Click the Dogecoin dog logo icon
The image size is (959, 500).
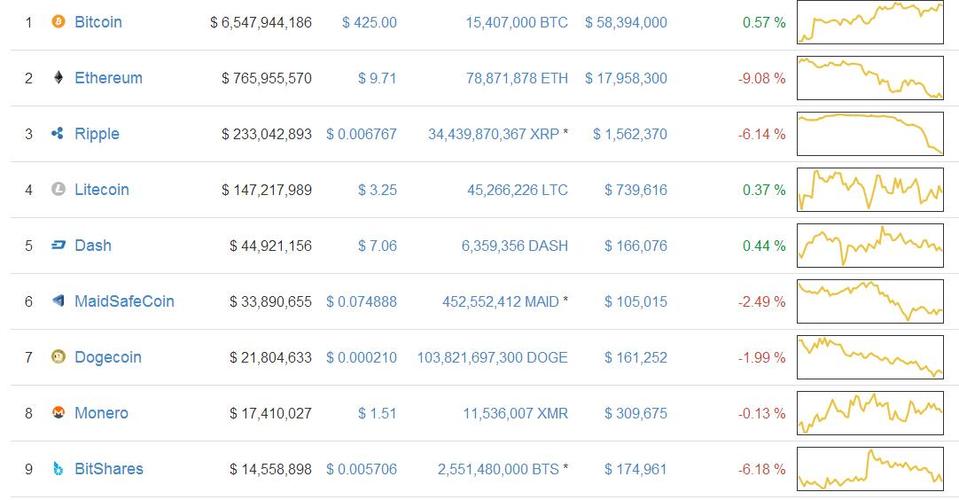tap(58, 357)
